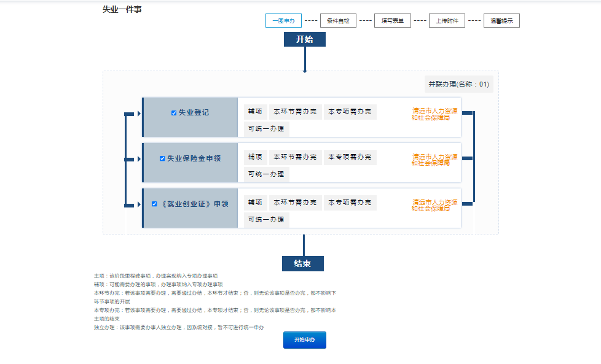Click the arrow marker beside 《就业创业证》申领 row
Viewport: 601px width, 364px height.
coord(139,204)
